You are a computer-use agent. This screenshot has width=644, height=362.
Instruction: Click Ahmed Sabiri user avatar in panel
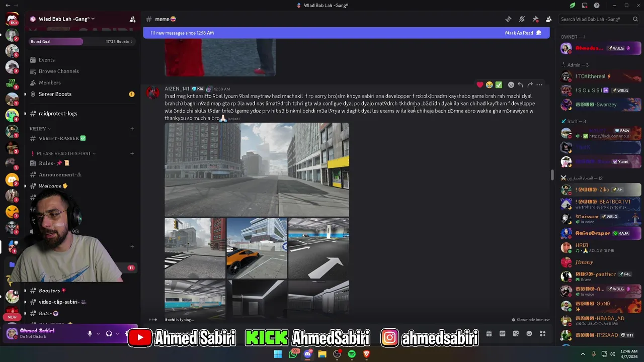pyautogui.click(x=12, y=333)
